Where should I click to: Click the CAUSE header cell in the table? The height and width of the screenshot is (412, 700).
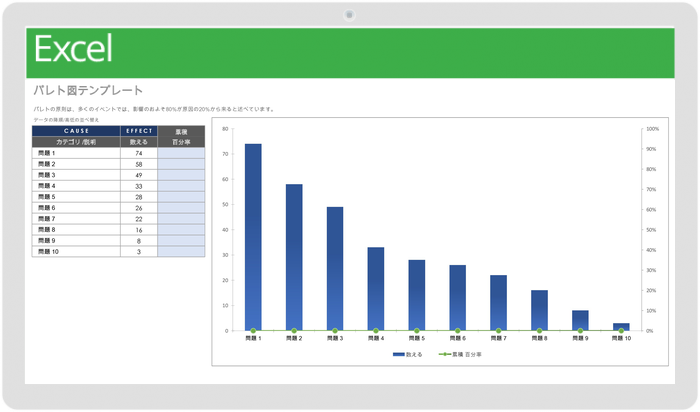click(x=76, y=131)
